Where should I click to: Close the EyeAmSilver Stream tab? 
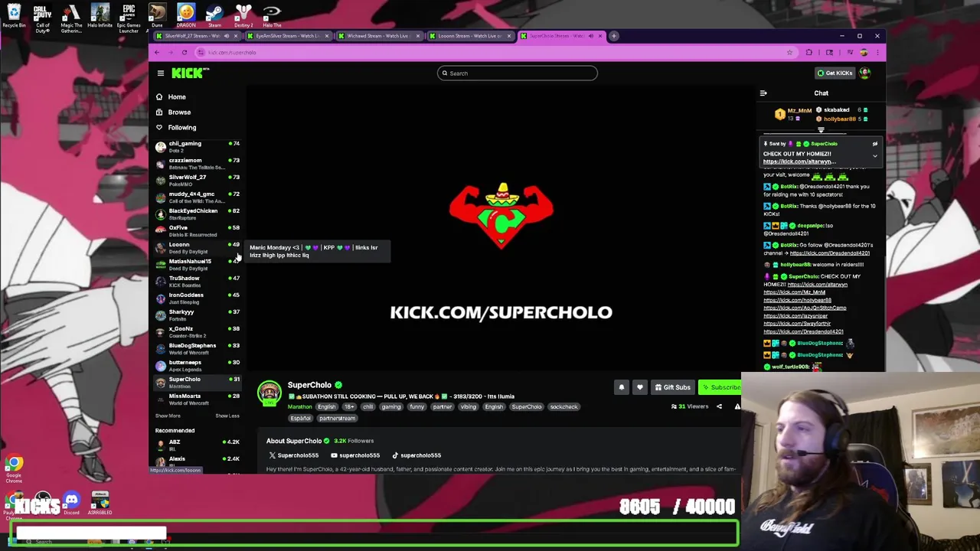point(327,36)
